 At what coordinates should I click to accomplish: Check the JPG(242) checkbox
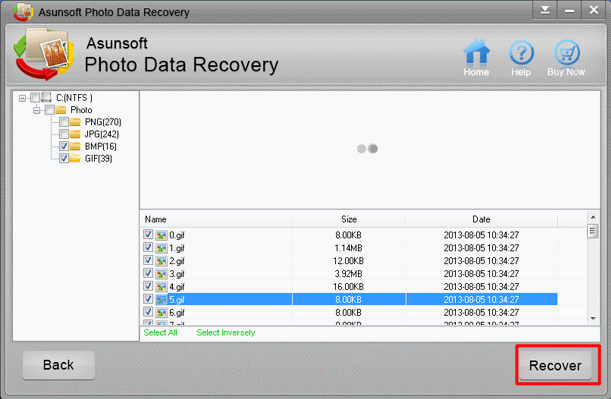click(64, 134)
